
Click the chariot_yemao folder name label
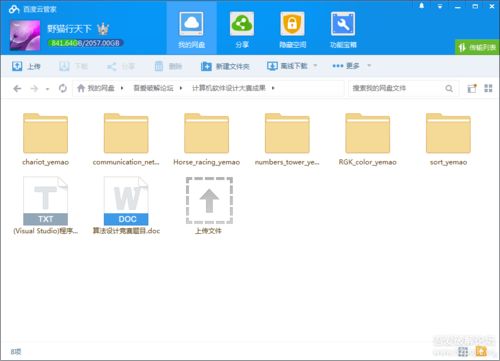[x=45, y=162]
